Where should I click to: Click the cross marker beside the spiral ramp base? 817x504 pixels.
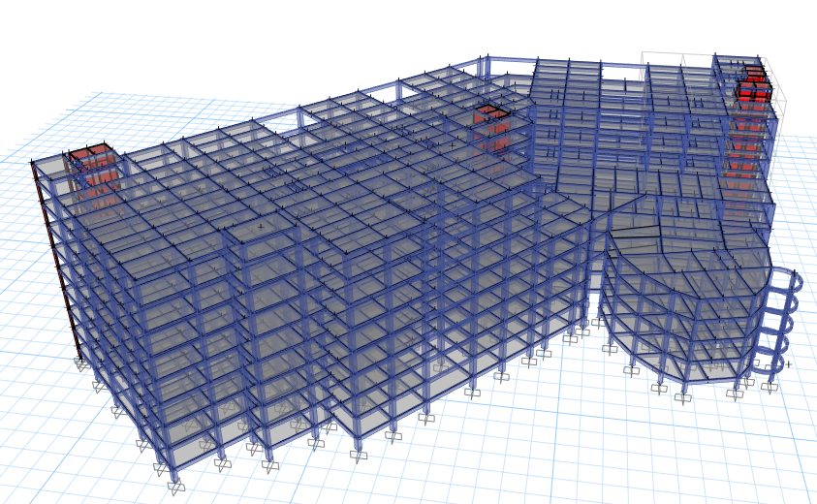pos(788,364)
